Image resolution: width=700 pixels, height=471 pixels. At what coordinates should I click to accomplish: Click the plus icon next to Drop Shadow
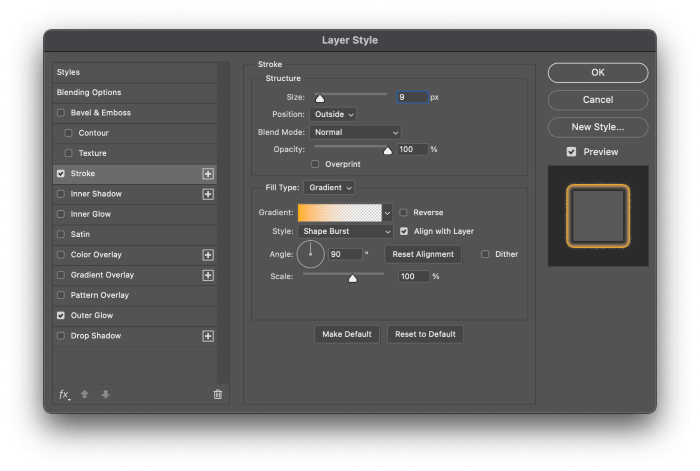click(x=208, y=336)
